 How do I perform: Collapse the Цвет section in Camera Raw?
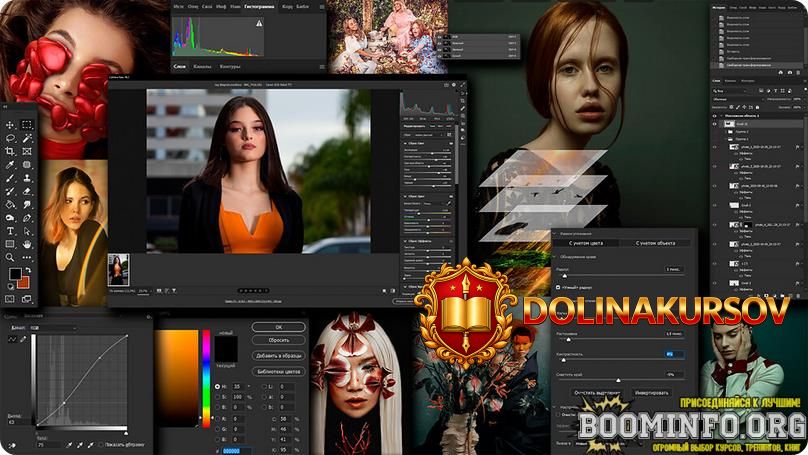(x=406, y=197)
